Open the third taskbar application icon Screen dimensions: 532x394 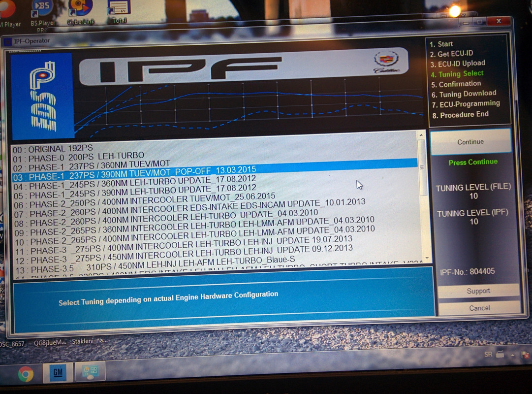pos(91,372)
